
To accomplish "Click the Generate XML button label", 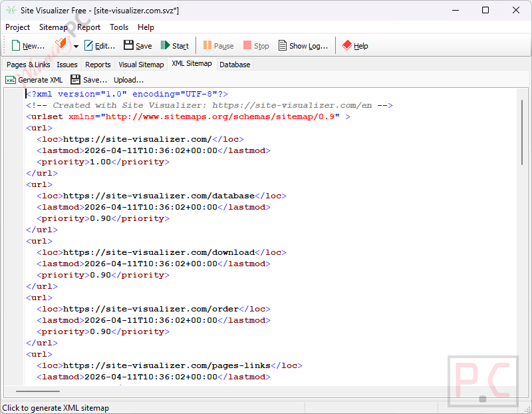I will click(41, 80).
